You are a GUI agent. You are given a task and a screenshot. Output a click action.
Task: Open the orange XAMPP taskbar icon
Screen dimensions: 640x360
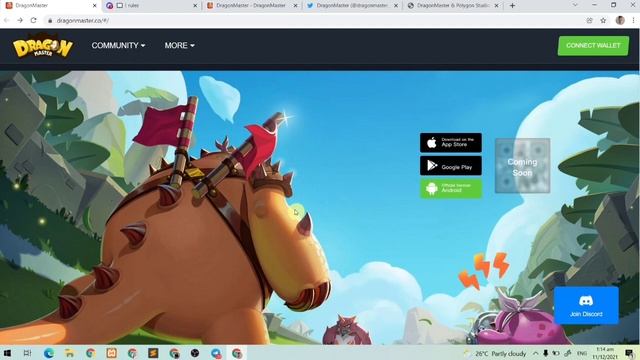click(111, 353)
